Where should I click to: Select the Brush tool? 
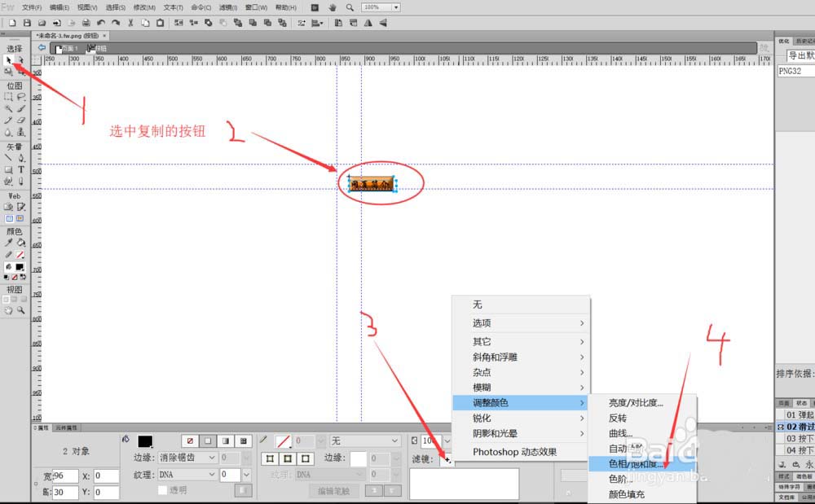(21, 109)
